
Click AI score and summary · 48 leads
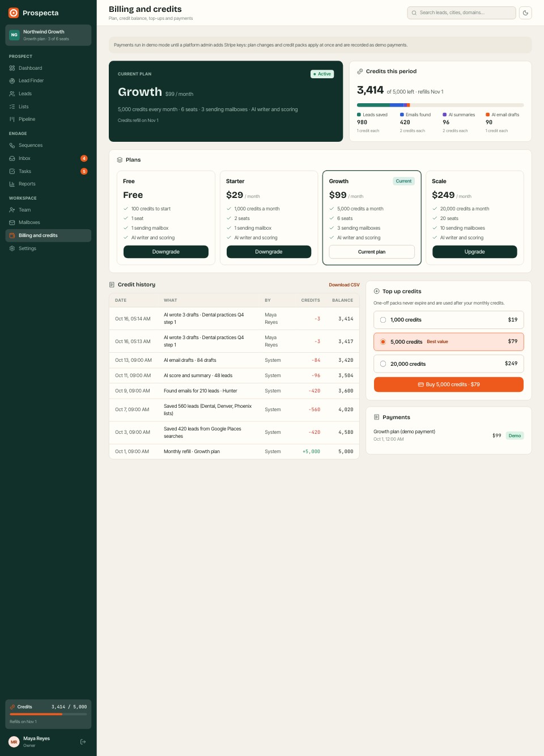tap(198, 375)
